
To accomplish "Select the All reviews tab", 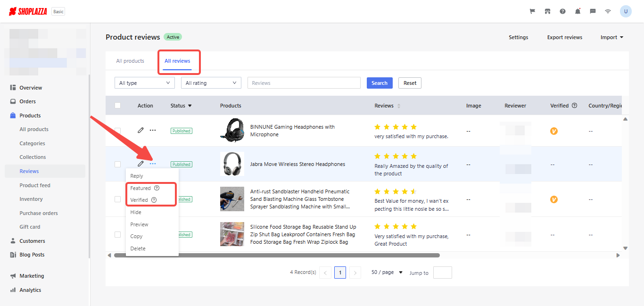I will tap(177, 61).
